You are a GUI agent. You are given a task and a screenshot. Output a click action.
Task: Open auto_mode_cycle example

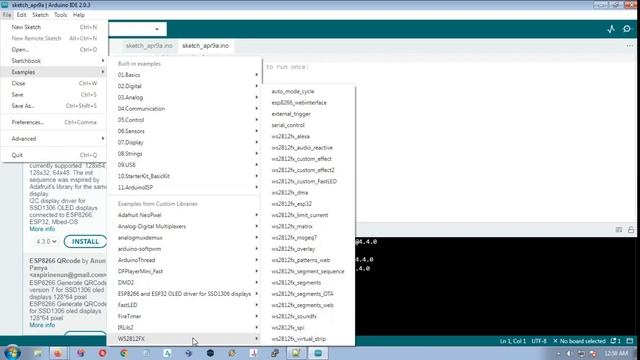click(308, 91)
